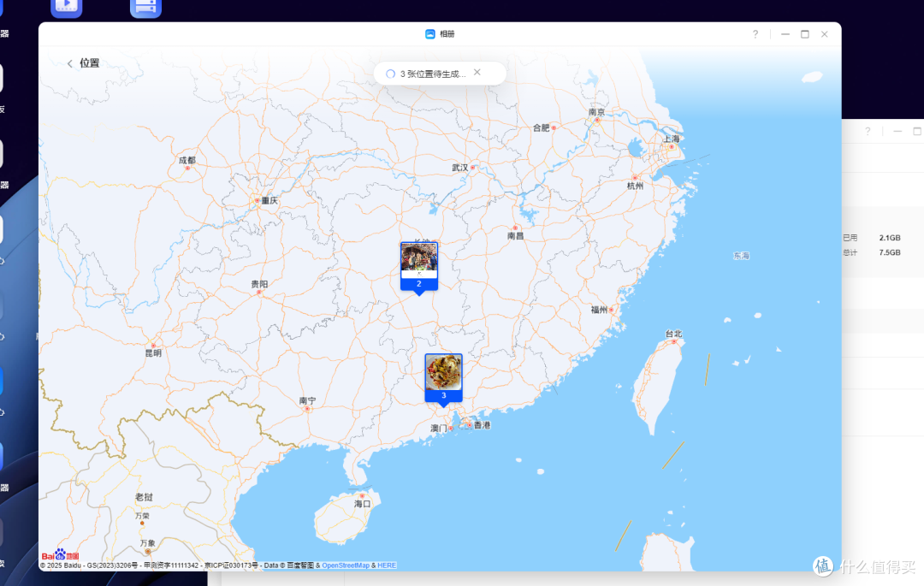The height and width of the screenshot is (586, 924).
Task: Dismiss the location generating notification
Action: click(x=477, y=73)
